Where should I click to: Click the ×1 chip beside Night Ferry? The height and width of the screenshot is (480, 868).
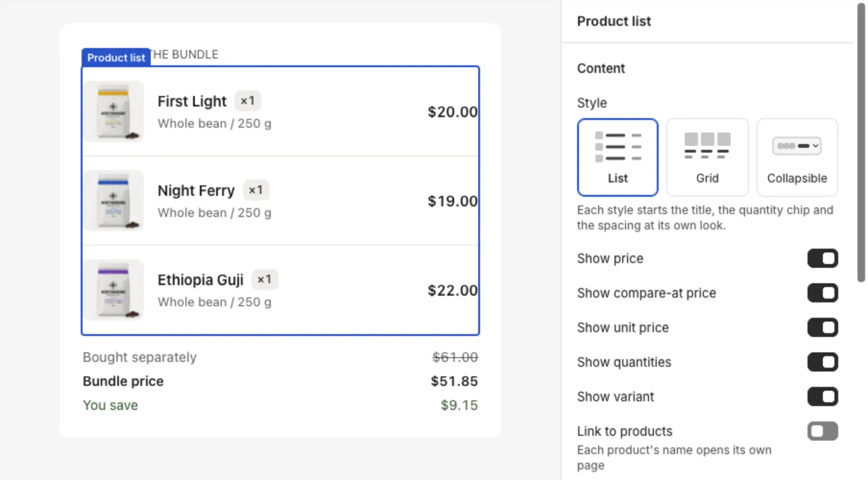click(256, 190)
